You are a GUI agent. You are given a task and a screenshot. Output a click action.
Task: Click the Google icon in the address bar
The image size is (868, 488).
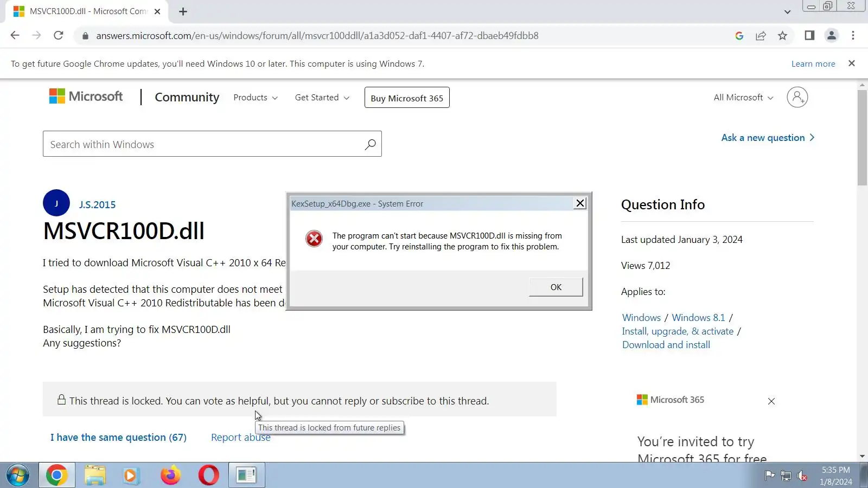(739, 36)
